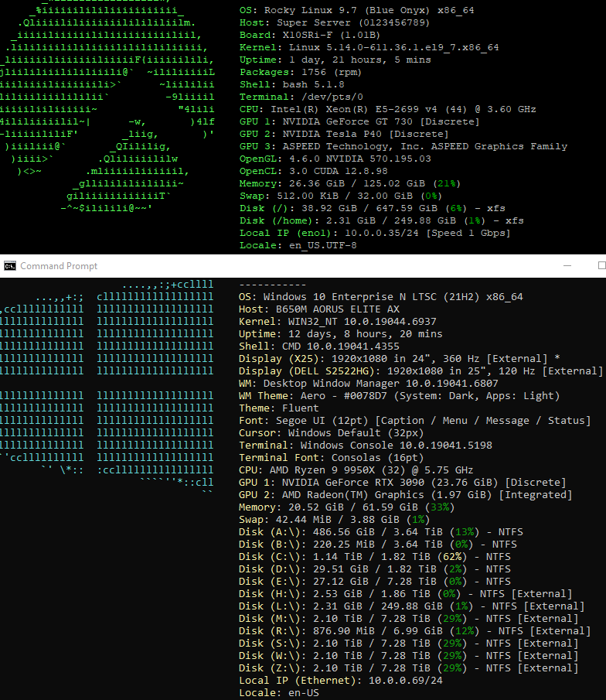Image resolution: width=606 pixels, height=700 pixels.
Task: Click the Packages: 1756 (rpm) line
Action: point(301,73)
